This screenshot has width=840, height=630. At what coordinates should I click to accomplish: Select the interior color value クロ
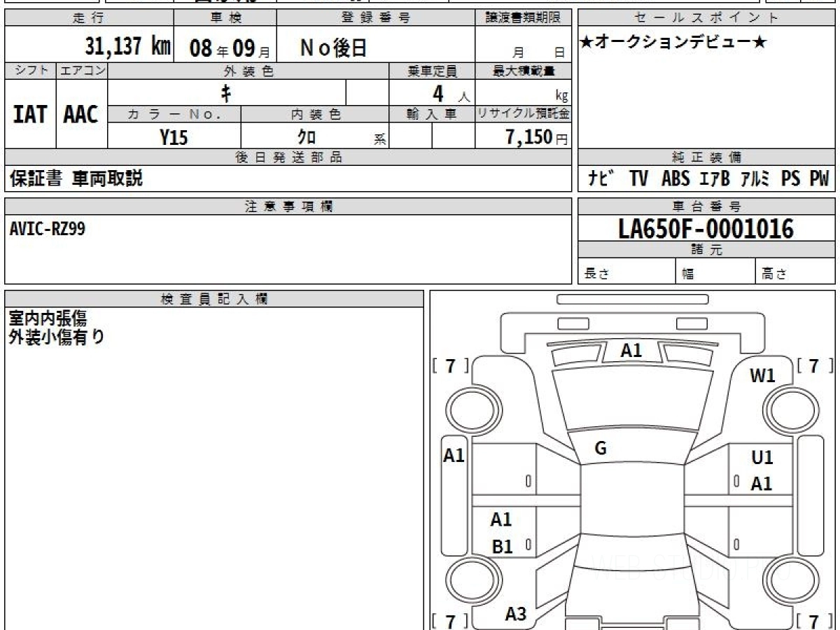click(307, 137)
